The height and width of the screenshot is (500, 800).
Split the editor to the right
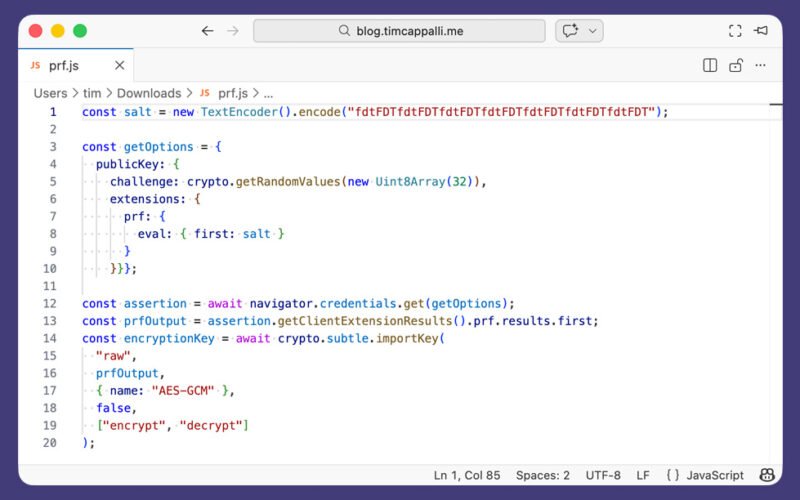710,66
